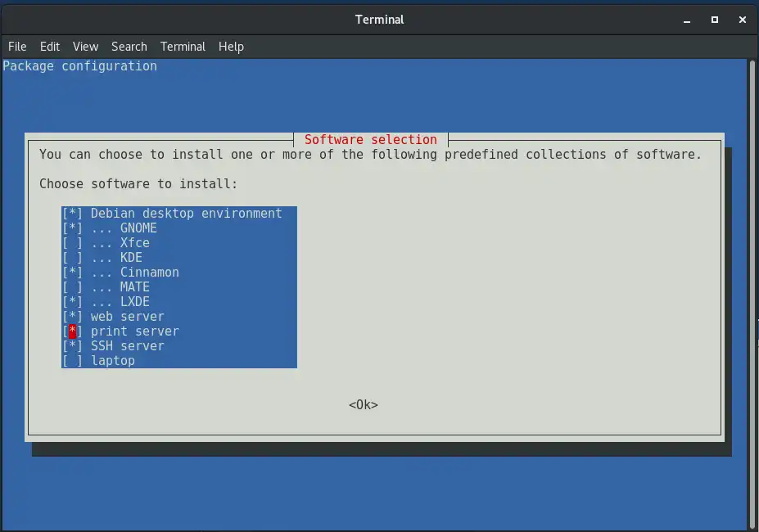Image resolution: width=759 pixels, height=532 pixels.
Task: Uncheck the web server checkbox
Action: click(73, 317)
